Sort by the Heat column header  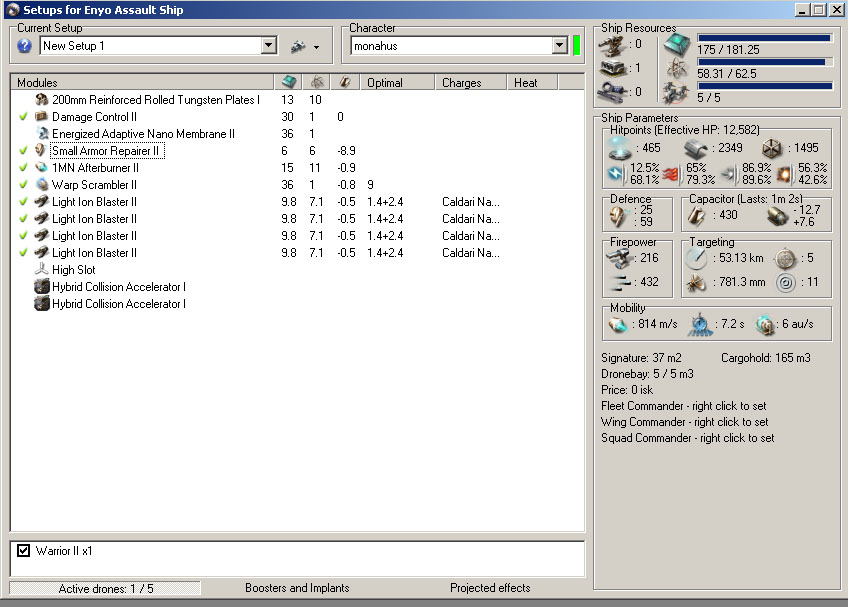(533, 83)
